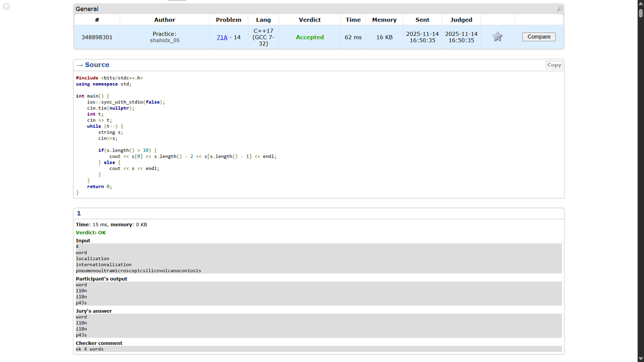This screenshot has height=362, width=644.
Task: Click the 'Verdict: OK' text
Action: coord(91,233)
